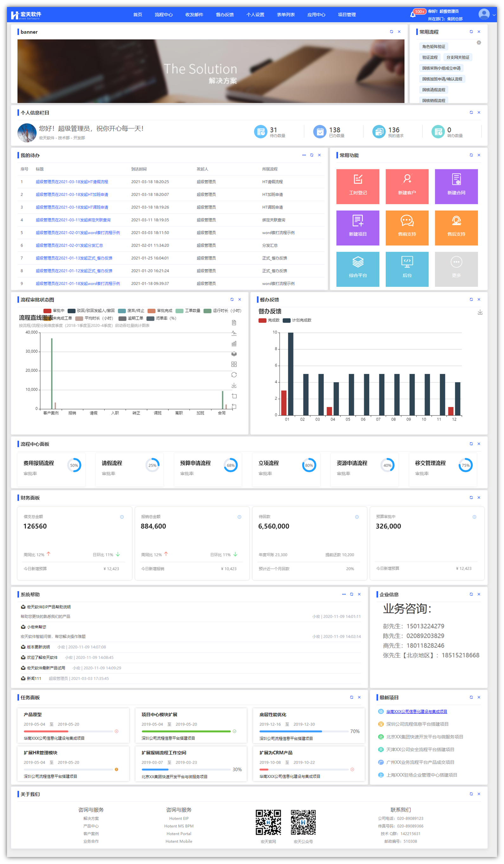Click the info icon on 借支总金额 card

click(122, 517)
